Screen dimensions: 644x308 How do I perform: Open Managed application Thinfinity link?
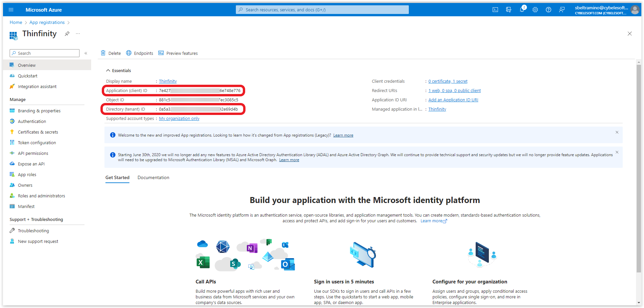coord(437,109)
